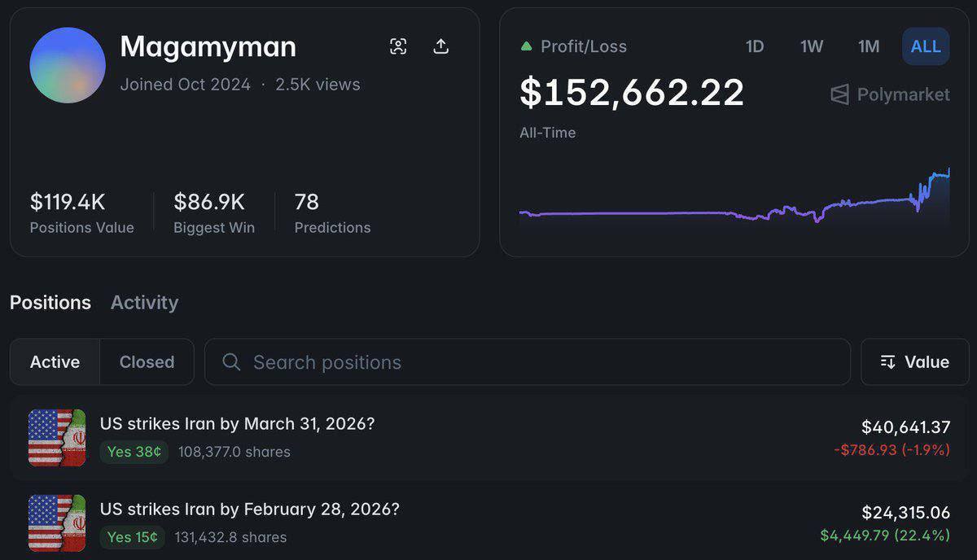The image size is (977, 560).
Task: Click the US-Iran flags thumbnail for February market
Action: click(x=57, y=523)
